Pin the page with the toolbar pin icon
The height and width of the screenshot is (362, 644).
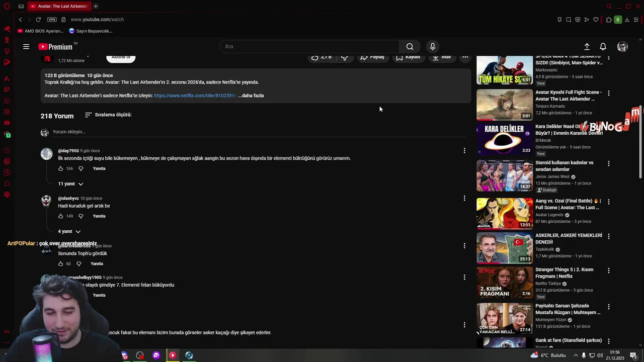(x=559, y=20)
